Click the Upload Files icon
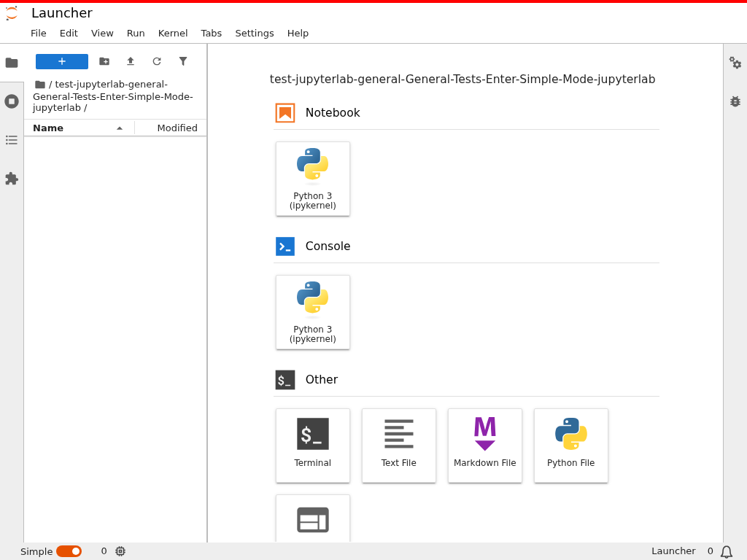The height and width of the screenshot is (560, 747). click(x=131, y=61)
